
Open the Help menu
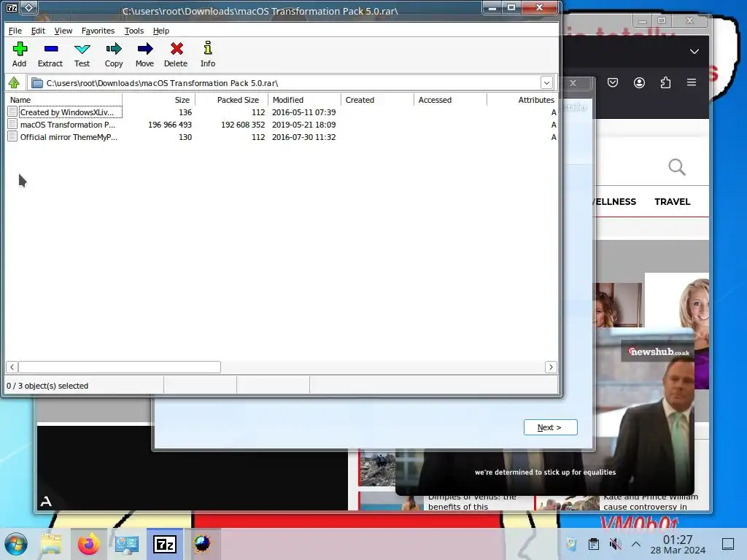[161, 31]
